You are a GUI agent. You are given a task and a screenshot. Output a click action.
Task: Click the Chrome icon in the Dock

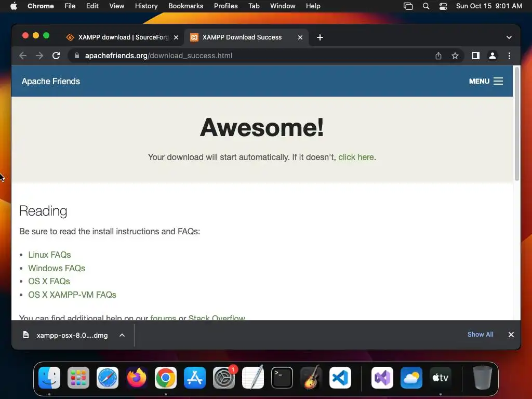[x=166, y=378]
